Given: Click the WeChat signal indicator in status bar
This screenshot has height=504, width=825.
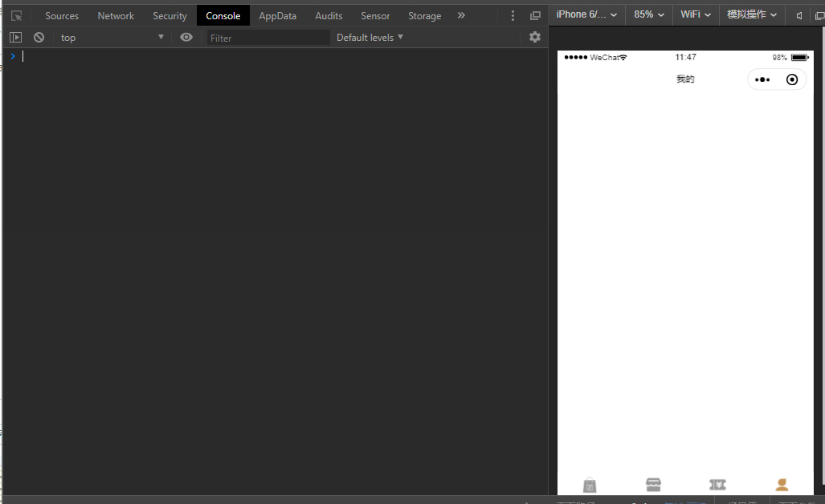Looking at the screenshot, I should click(x=595, y=57).
